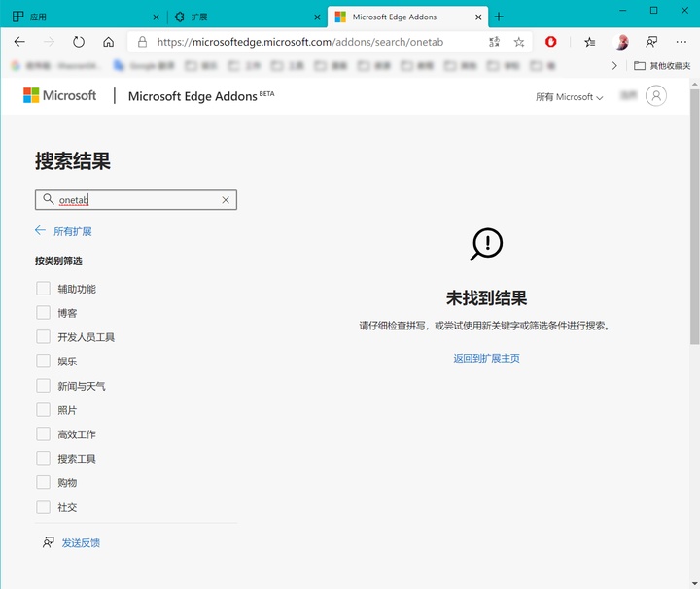The height and width of the screenshot is (589, 700).
Task: Click the 未找到结果 heading text
Action: point(486,298)
